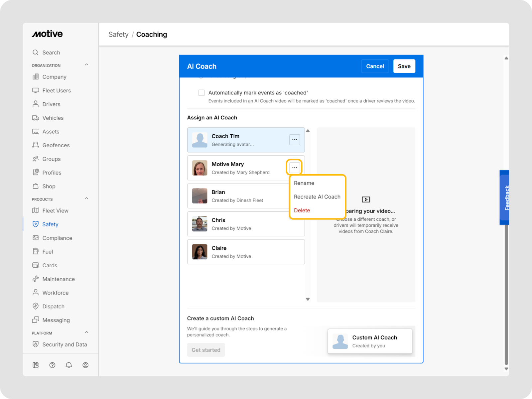Click the Save button
The width and height of the screenshot is (532, 399).
click(404, 66)
